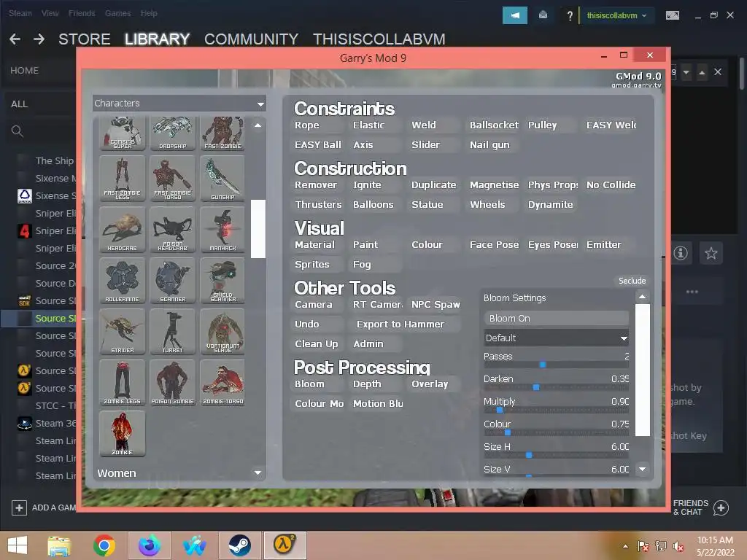Click the Steam library search icon
This screenshot has height=560, width=747.
point(18,131)
